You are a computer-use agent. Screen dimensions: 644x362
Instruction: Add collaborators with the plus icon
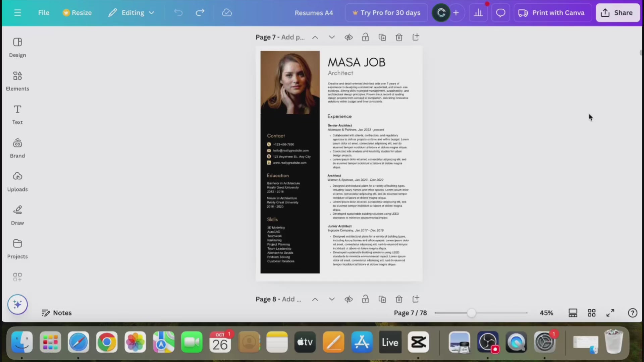456,13
